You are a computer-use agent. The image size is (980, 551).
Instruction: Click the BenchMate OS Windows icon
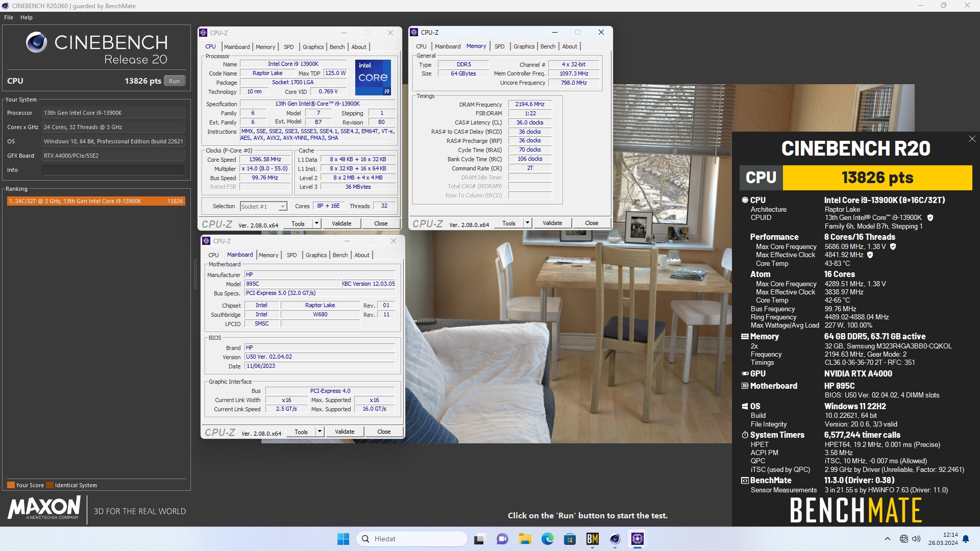745,407
